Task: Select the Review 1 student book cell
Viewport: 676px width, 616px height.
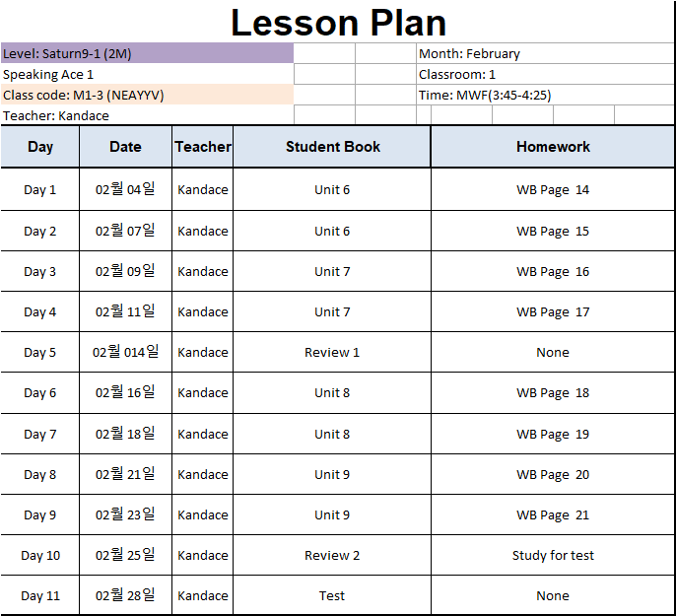Action: pyautogui.click(x=332, y=352)
